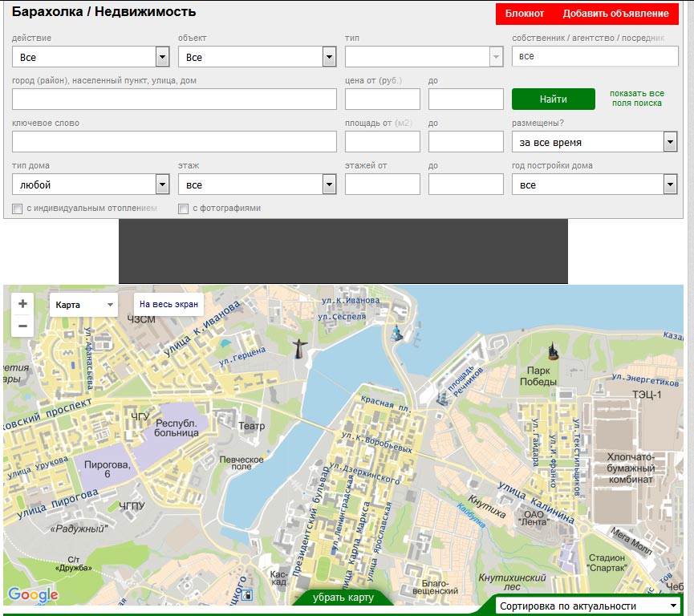
Task: Focus the 'площадь от' input field
Action: (x=383, y=142)
